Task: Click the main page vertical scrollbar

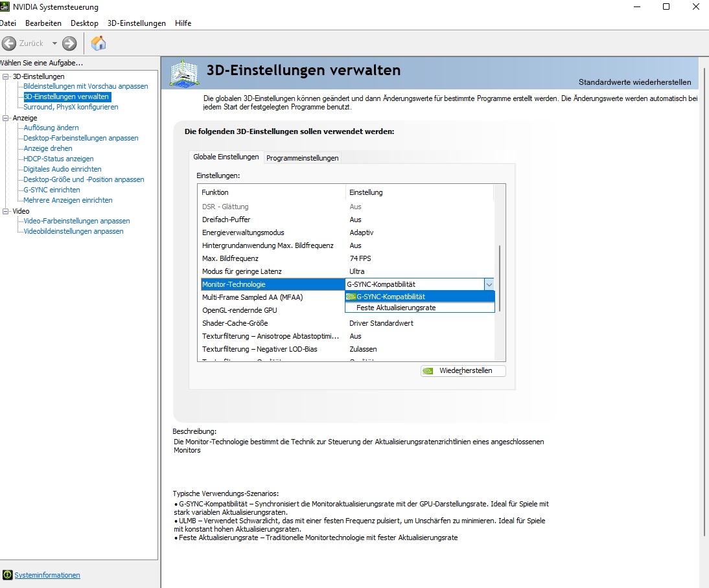Action: (704, 302)
